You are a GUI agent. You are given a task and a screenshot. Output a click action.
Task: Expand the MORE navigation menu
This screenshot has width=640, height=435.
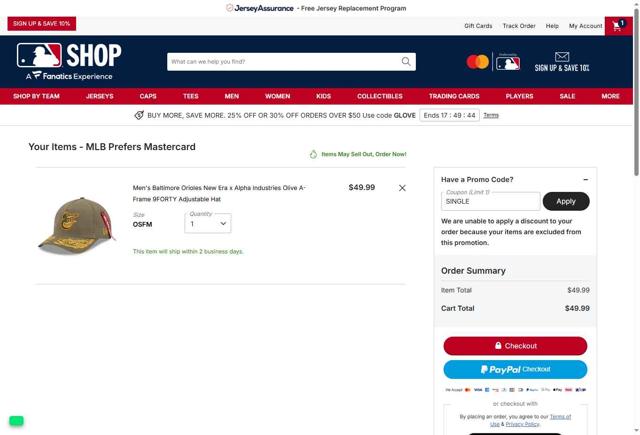pyautogui.click(x=610, y=96)
